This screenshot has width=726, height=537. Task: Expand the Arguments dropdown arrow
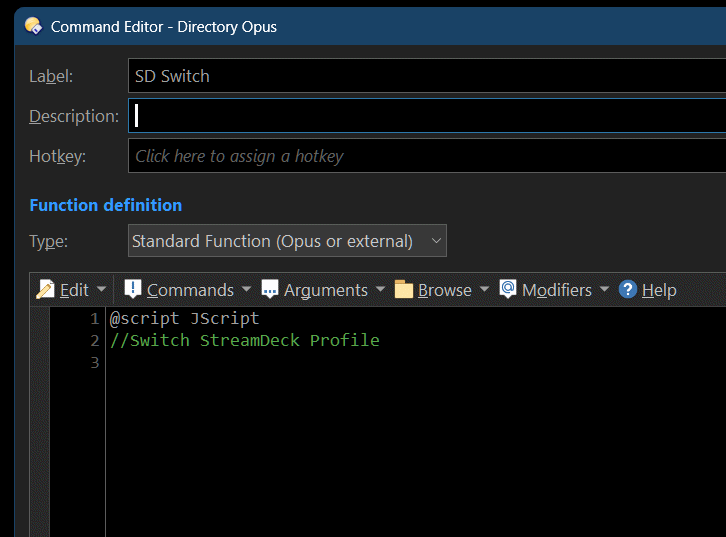coord(381,289)
